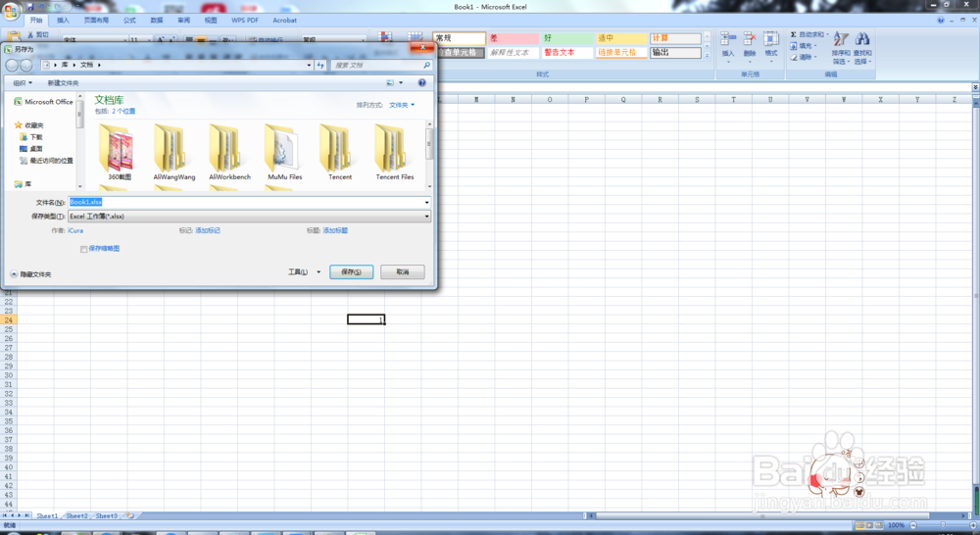Switch to Normal view in status bar
The image size is (980, 535).
[860, 525]
